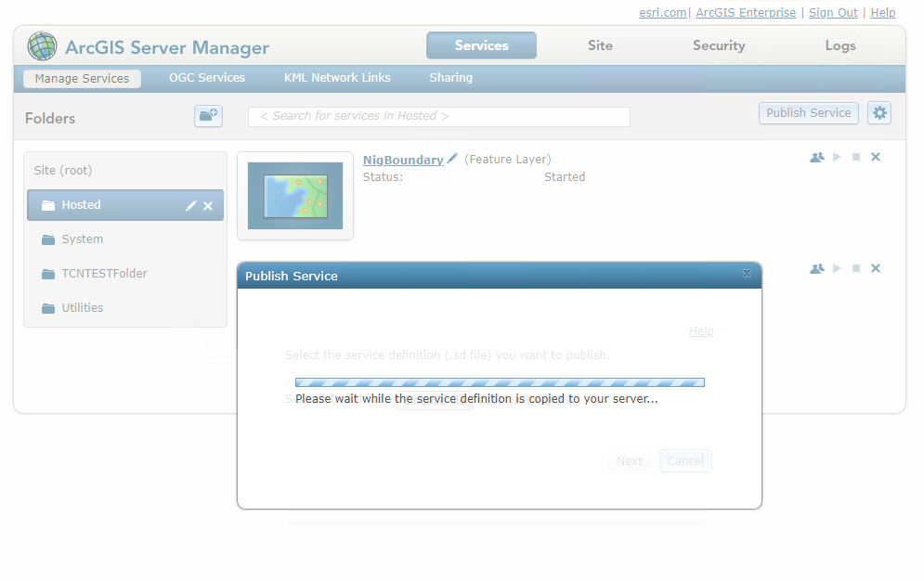Delete the Hosted folder using X icon
This screenshot has height=581, width=924.
click(208, 206)
